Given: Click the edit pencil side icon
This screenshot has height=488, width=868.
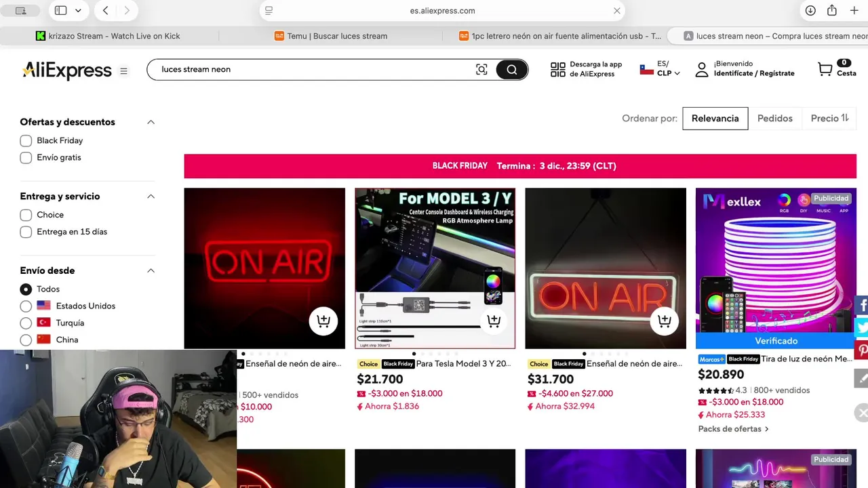Looking at the screenshot, I should click(x=861, y=378).
